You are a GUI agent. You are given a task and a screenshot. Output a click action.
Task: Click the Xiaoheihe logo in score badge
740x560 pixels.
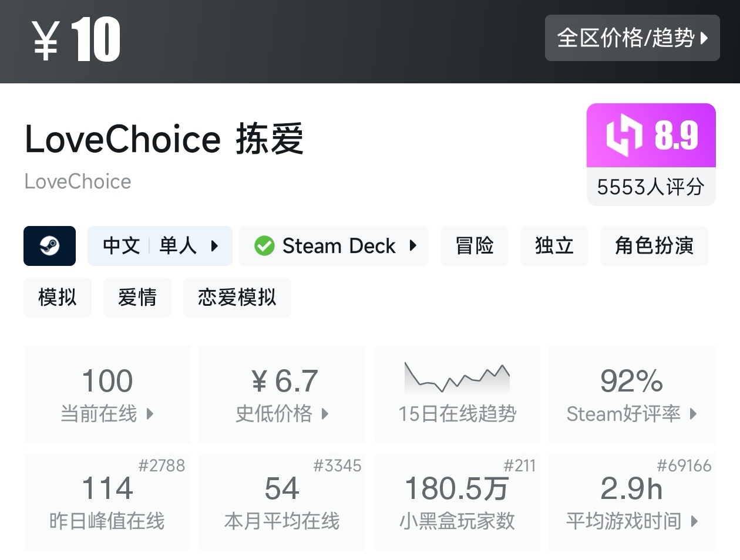click(624, 135)
